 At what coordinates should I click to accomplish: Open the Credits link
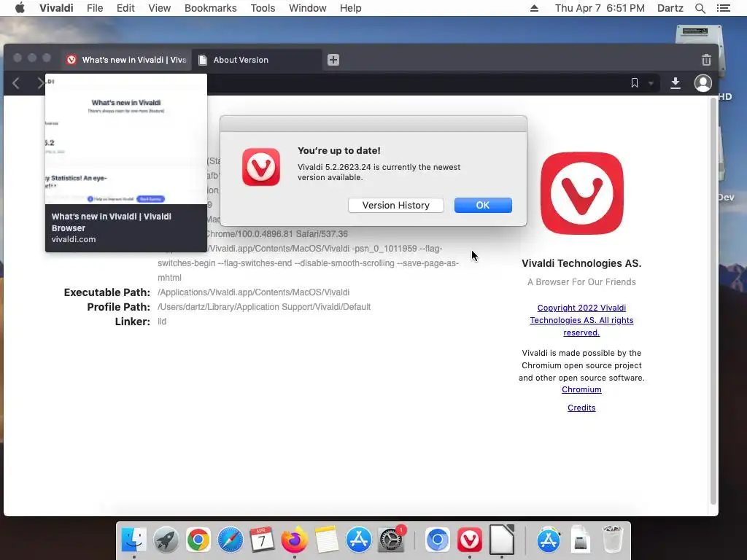581,408
